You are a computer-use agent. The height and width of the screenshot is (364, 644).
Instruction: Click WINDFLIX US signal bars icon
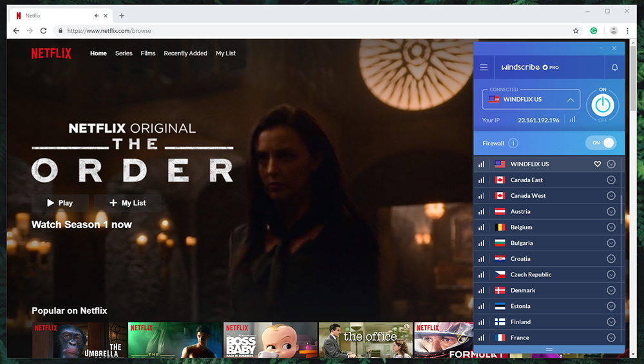coord(481,164)
